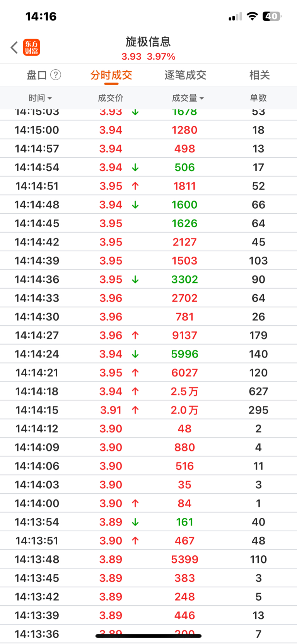Tap the up arrow in the 14:14:27 row

click(x=135, y=335)
